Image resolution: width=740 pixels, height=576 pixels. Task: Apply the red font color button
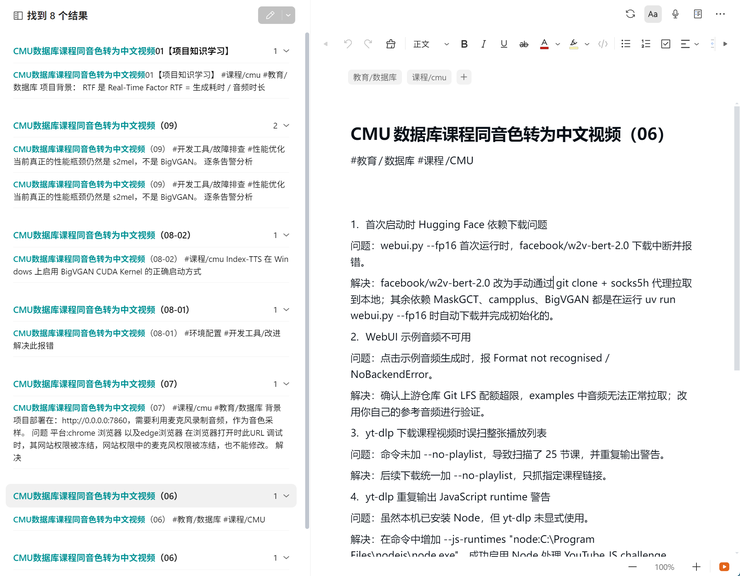point(544,44)
